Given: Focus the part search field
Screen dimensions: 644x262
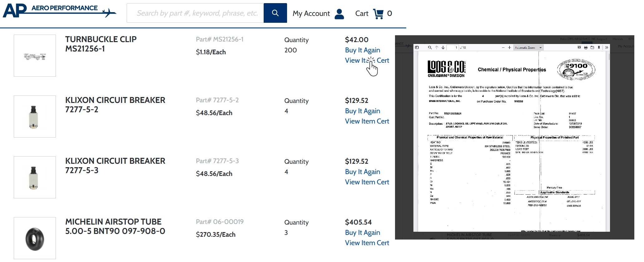Looking at the screenshot, I should coord(195,13).
